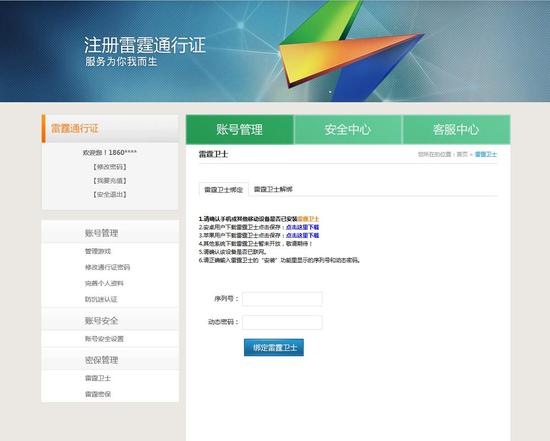This screenshot has width=550, height=441.
Task: Click the 欢迎您！1860**** greeting text
Action: 109,152
